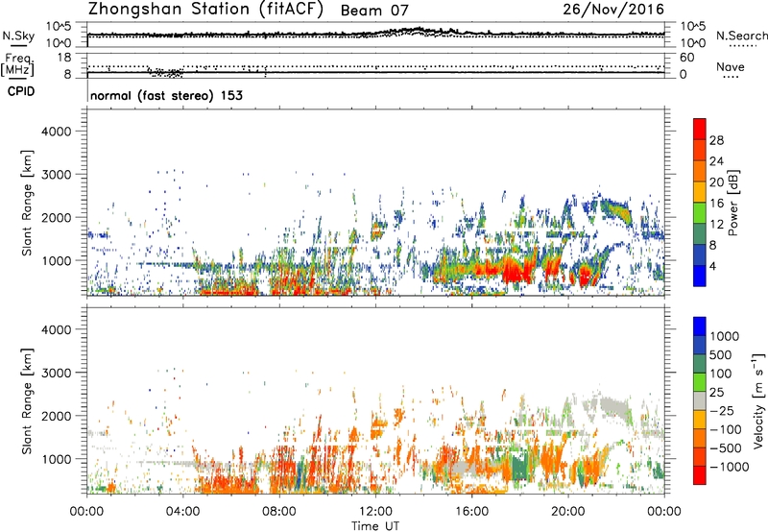
Task: Click the date 26/Nov/2016
Action: pyautogui.click(x=613, y=10)
